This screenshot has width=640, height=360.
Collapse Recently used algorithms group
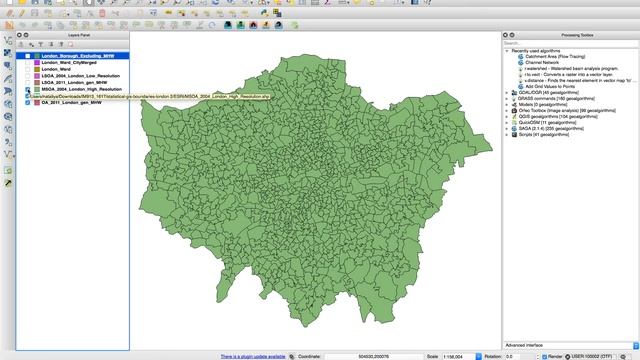coord(507,51)
